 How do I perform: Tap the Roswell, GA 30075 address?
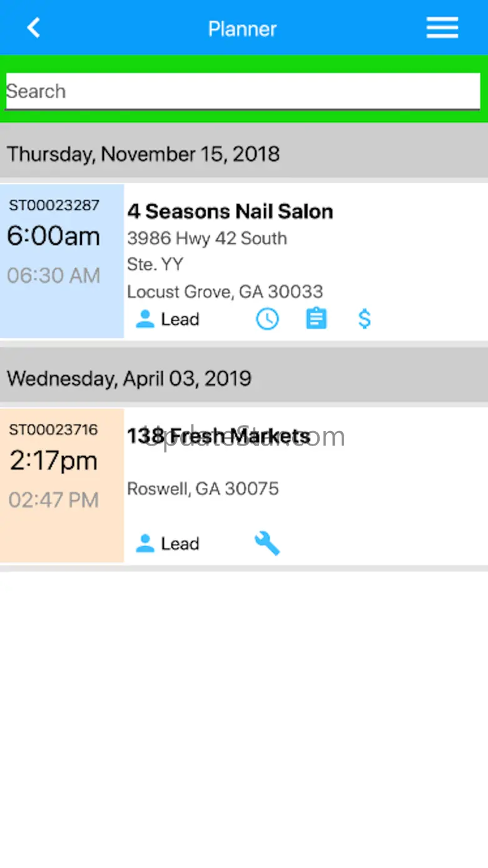(x=203, y=489)
